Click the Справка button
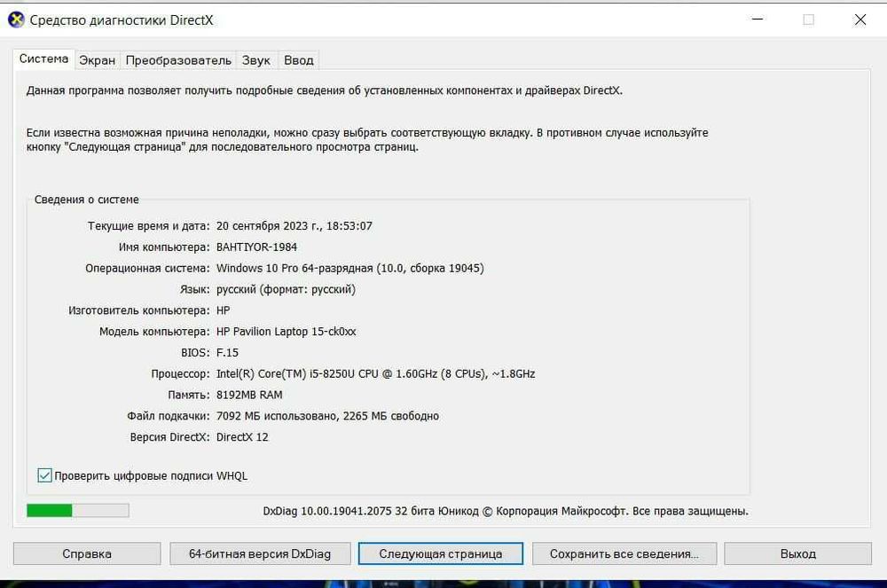The height and width of the screenshot is (588, 887). tap(87, 554)
